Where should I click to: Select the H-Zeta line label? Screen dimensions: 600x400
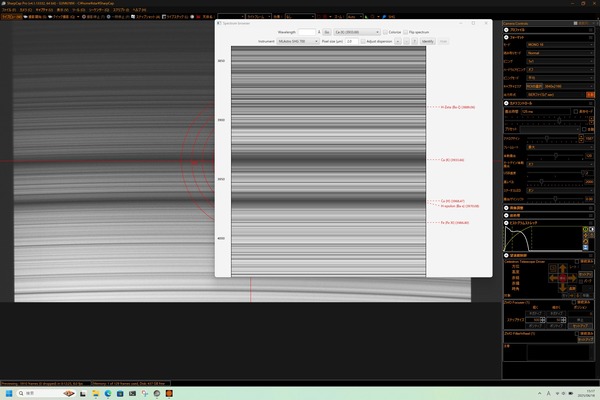[x=458, y=108]
